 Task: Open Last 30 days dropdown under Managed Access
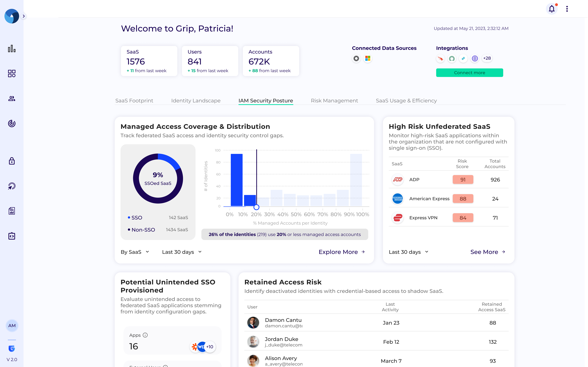tap(182, 252)
